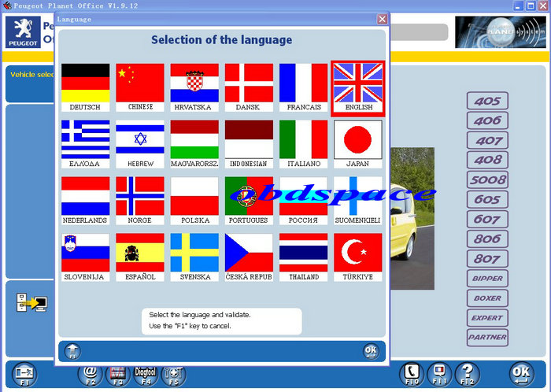Screen dimensions: 551x392
Task: Select vehicle model 406
Action: pos(487,121)
